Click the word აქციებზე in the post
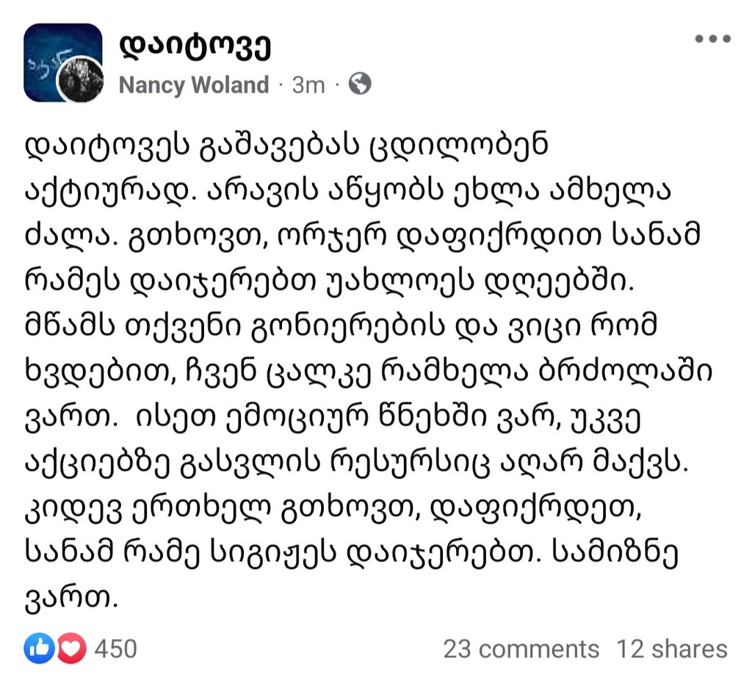 coord(96,464)
